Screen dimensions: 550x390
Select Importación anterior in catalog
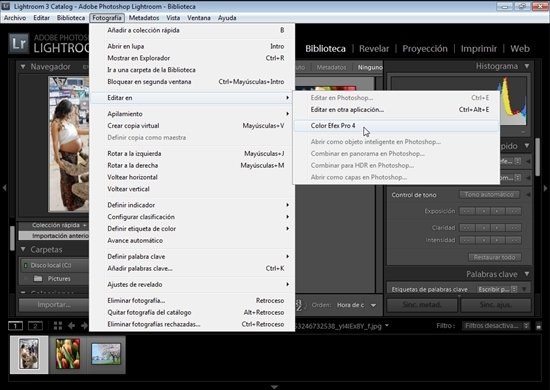[x=54, y=236]
